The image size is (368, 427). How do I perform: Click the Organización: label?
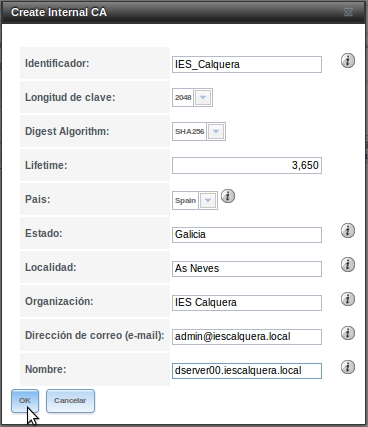(59, 301)
